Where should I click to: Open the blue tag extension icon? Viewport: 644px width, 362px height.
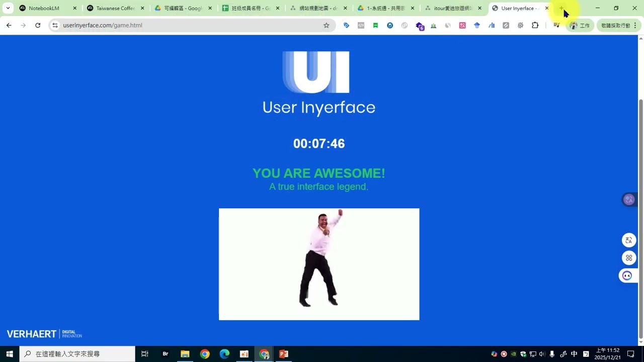[346, 25]
